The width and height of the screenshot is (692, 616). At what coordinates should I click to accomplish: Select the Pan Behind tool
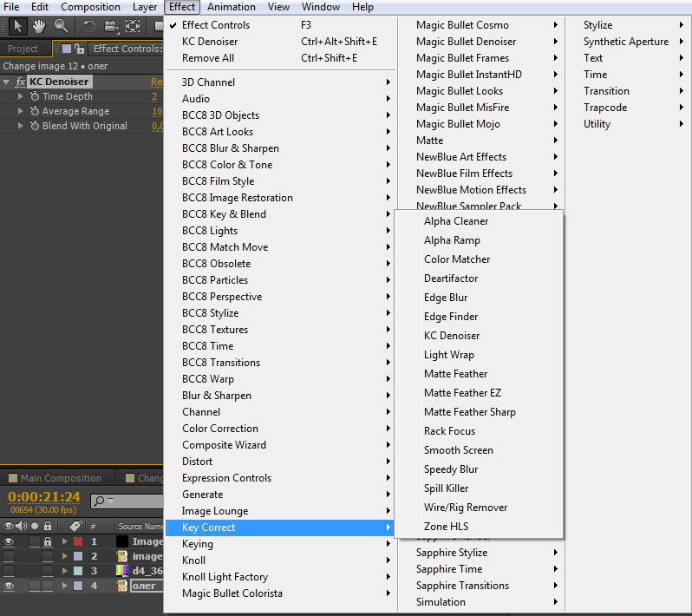[x=133, y=26]
